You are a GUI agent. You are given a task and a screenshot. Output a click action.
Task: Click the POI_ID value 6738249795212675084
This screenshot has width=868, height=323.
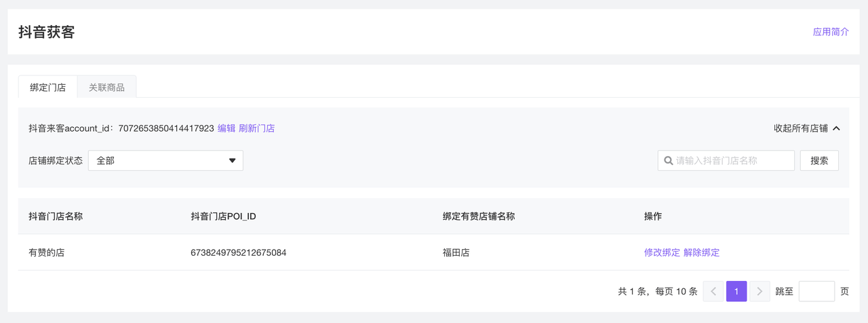(x=239, y=252)
